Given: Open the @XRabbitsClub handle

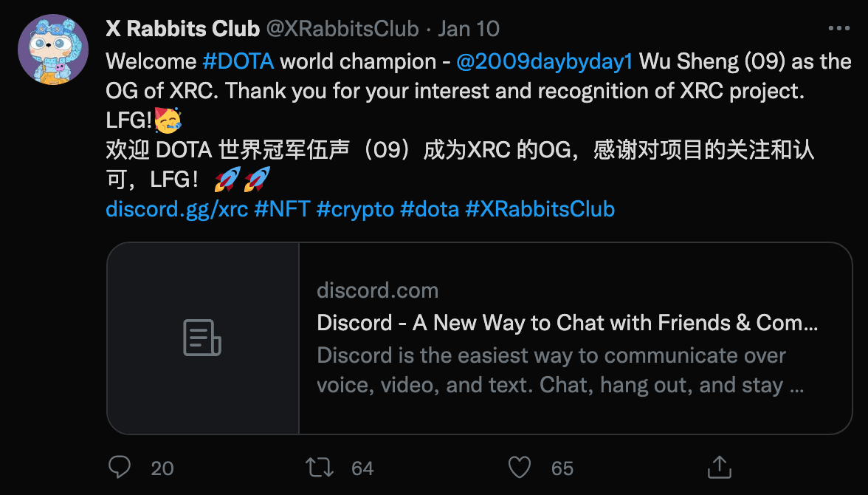Looking at the screenshot, I should point(342,29).
